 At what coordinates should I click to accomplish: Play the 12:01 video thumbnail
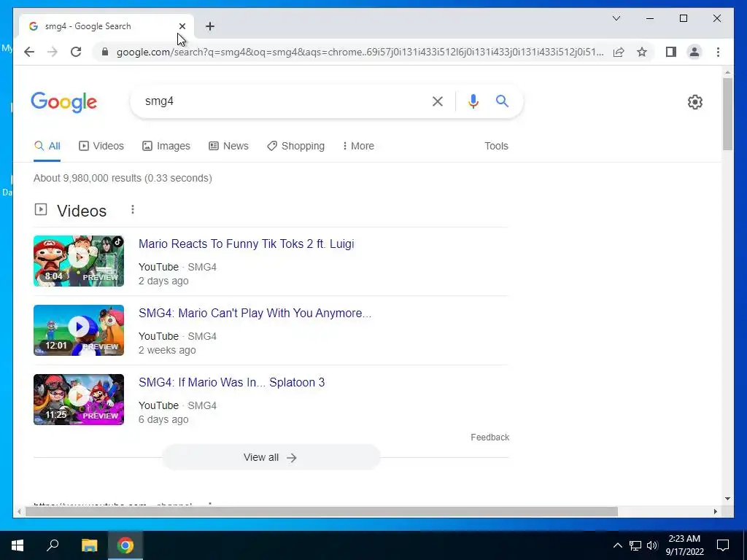click(79, 330)
